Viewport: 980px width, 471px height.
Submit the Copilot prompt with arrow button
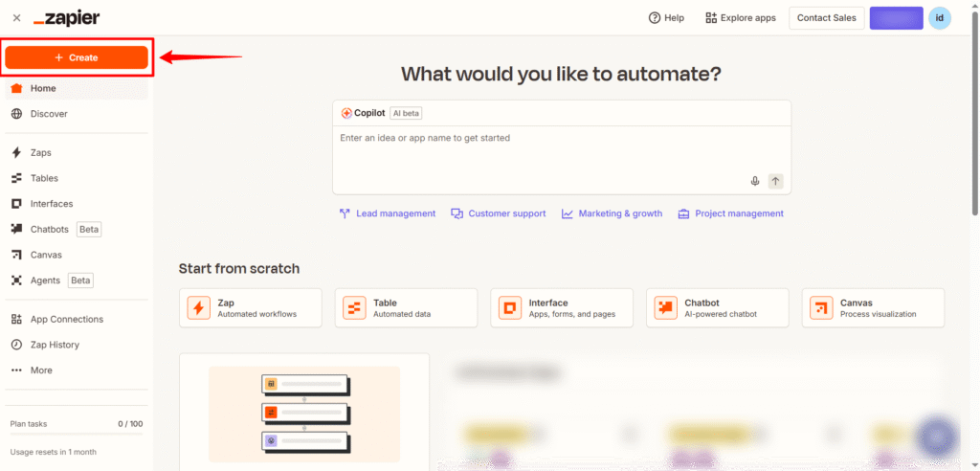pos(775,181)
